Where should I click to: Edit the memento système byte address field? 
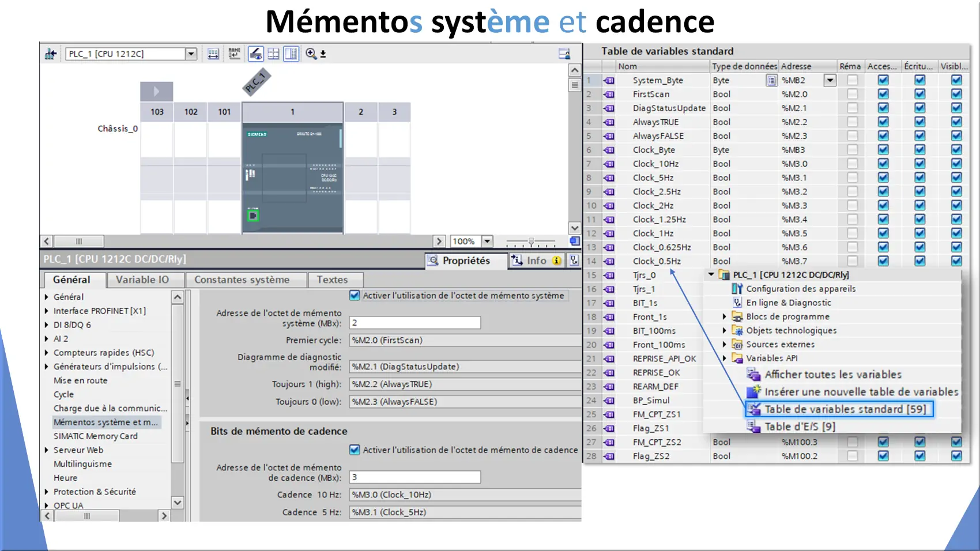click(x=415, y=323)
